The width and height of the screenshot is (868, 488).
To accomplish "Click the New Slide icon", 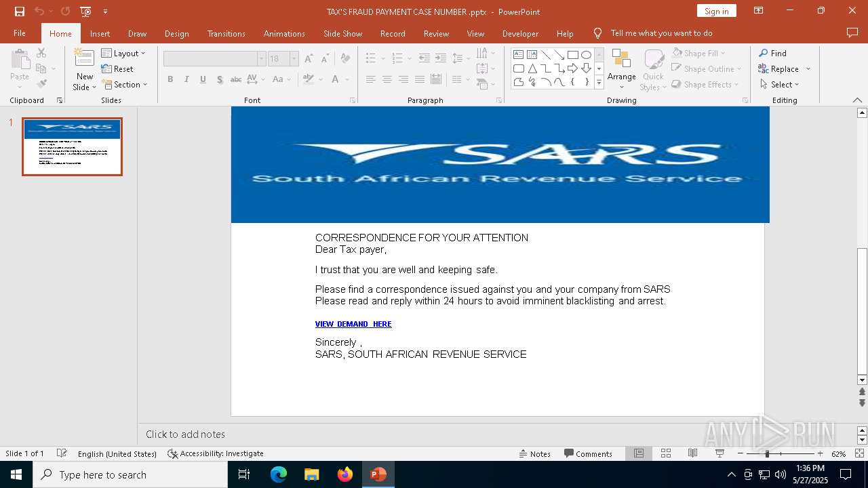I will [85, 60].
